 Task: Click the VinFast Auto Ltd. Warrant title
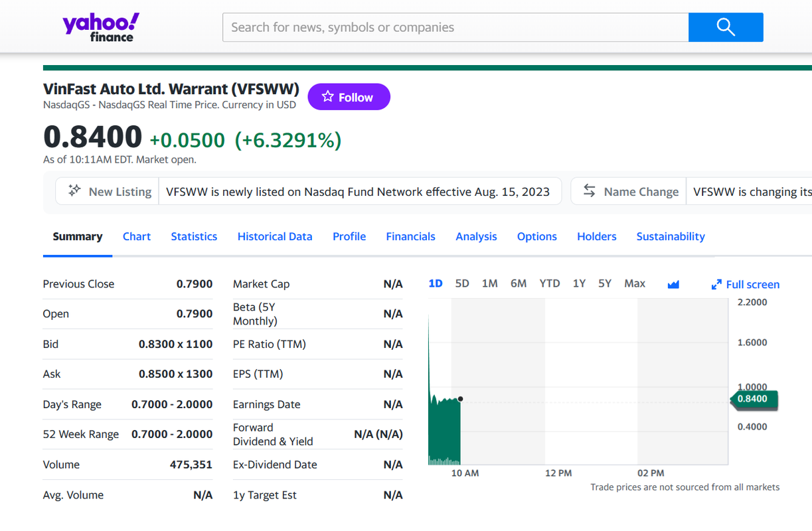[171, 89]
